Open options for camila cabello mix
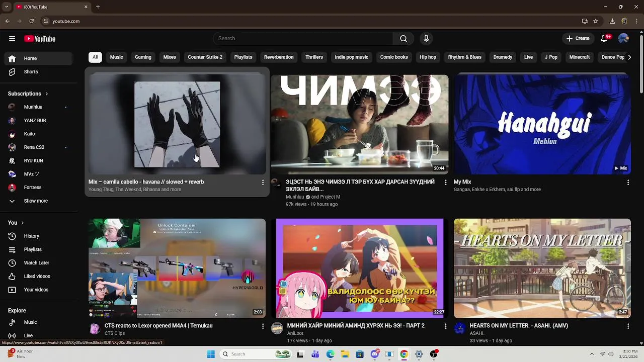The width and height of the screenshot is (644, 362). click(x=263, y=183)
